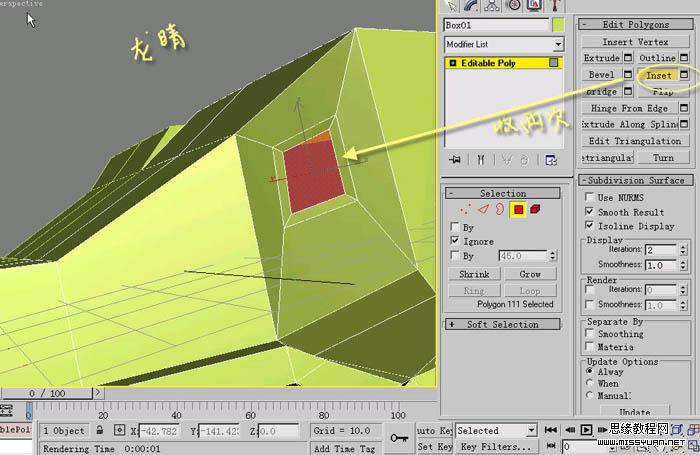Toggle Key Mode button beside frame field

[x=551, y=446]
